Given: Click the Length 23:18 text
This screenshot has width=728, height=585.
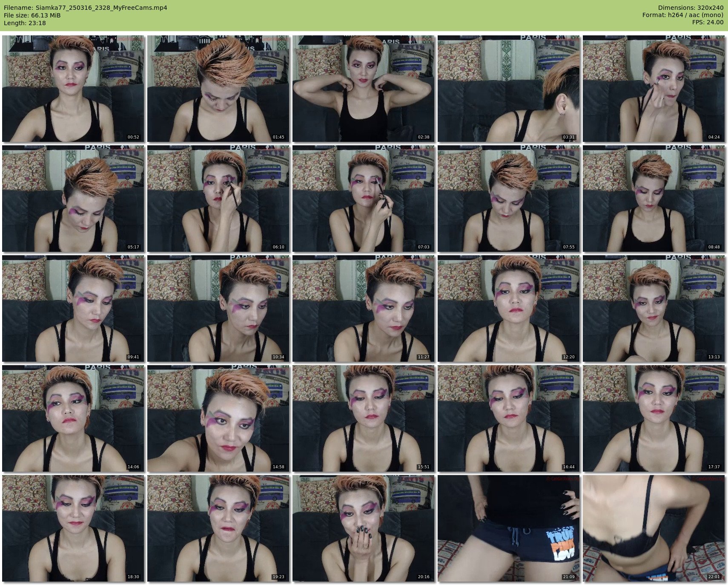Looking at the screenshot, I should coord(25,23).
